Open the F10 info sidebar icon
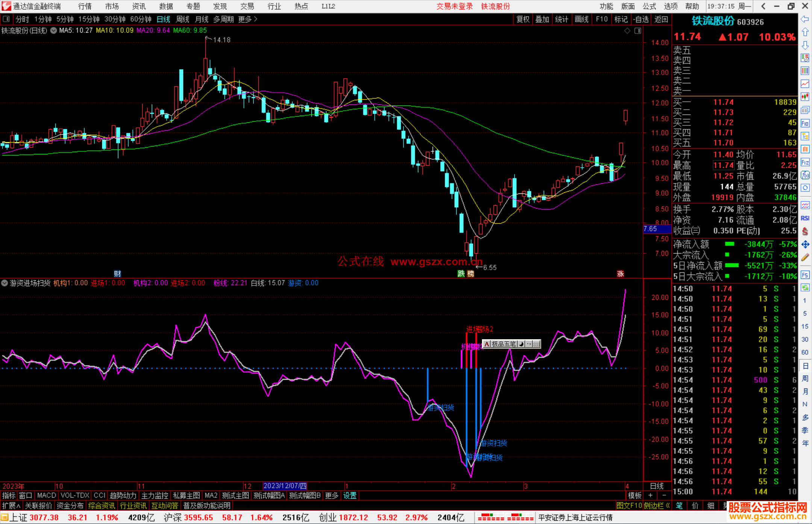The width and height of the screenshot is (812, 524). click(x=805, y=123)
